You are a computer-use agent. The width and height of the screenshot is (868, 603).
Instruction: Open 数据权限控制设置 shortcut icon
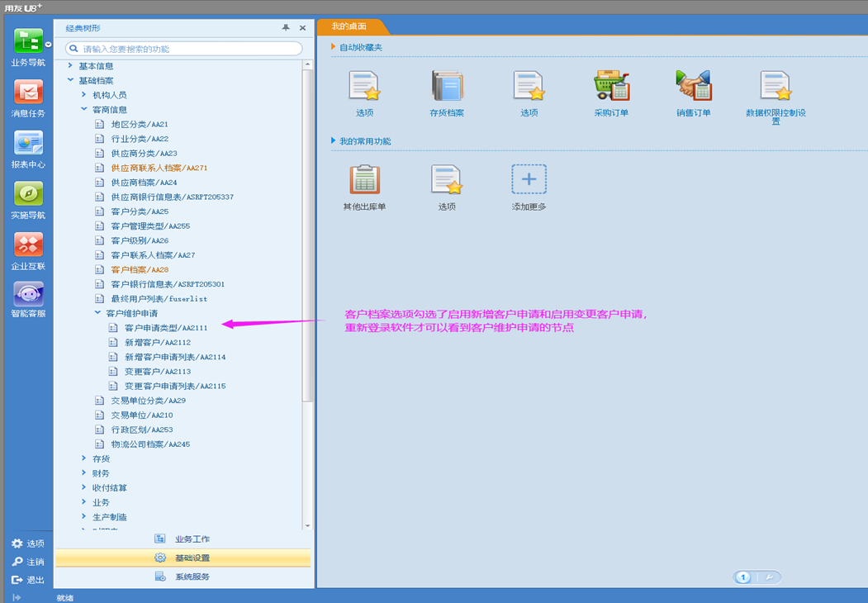click(x=776, y=86)
